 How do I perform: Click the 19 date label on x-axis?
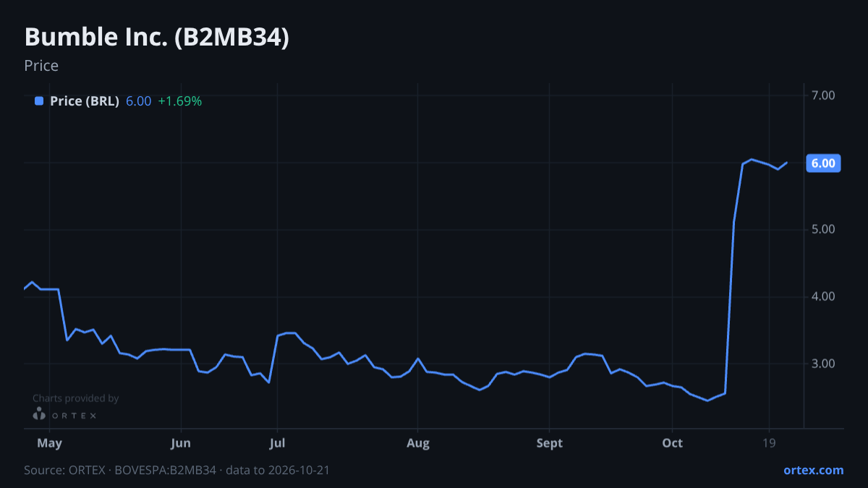click(768, 443)
